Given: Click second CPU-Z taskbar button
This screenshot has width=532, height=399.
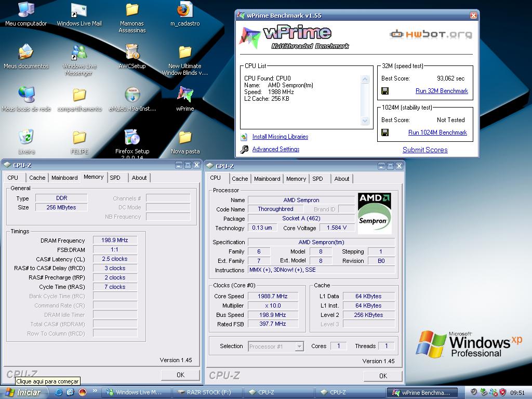Looking at the screenshot, I should [x=351, y=393].
